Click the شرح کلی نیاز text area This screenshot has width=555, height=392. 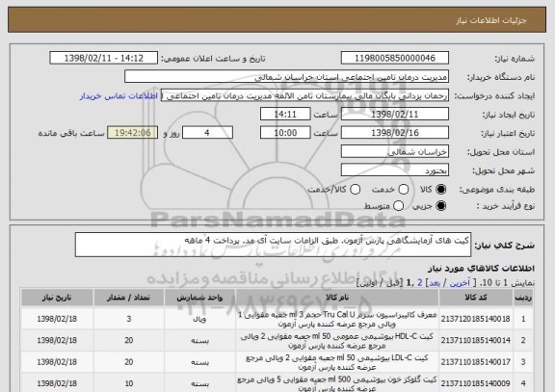[x=273, y=245]
